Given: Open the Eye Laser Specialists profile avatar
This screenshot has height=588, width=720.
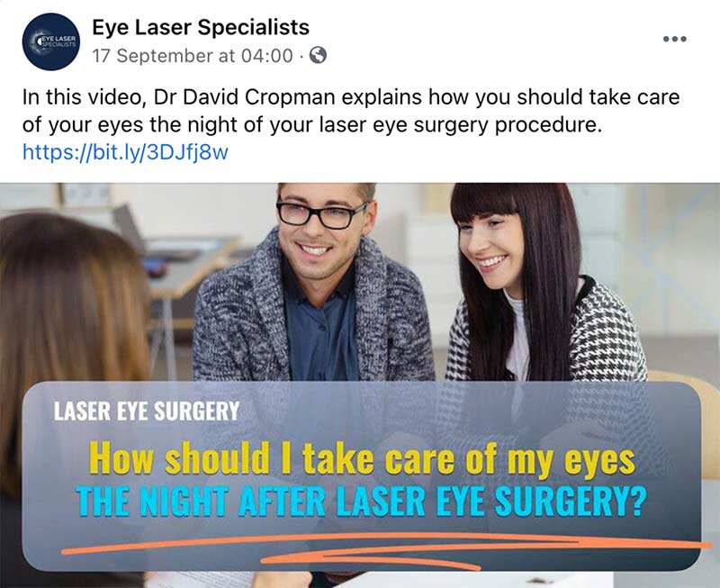Looking at the screenshot, I should pyautogui.click(x=51, y=41).
